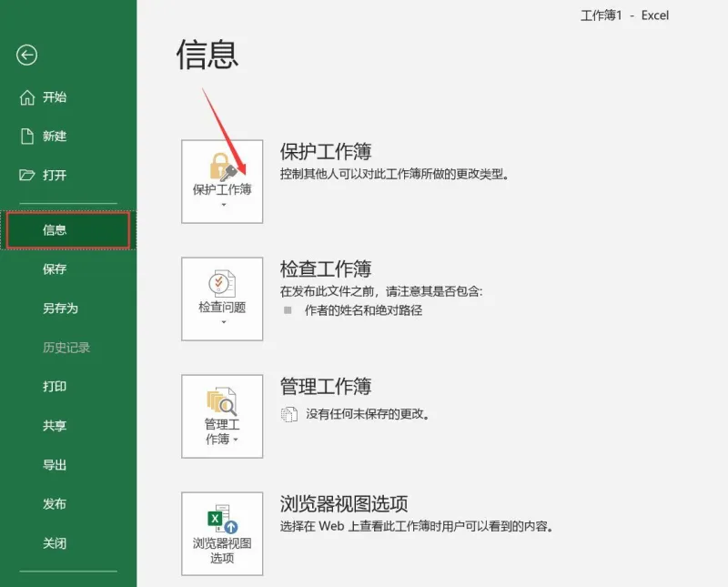Select 打开 in the sidebar
Image resolution: width=728 pixels, height=587 pixels.
tap(55, 175)
